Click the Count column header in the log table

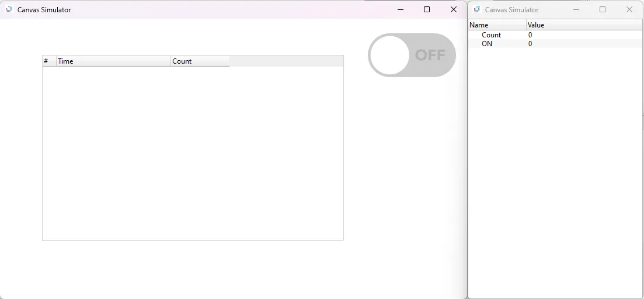click(x=200, y=61)
